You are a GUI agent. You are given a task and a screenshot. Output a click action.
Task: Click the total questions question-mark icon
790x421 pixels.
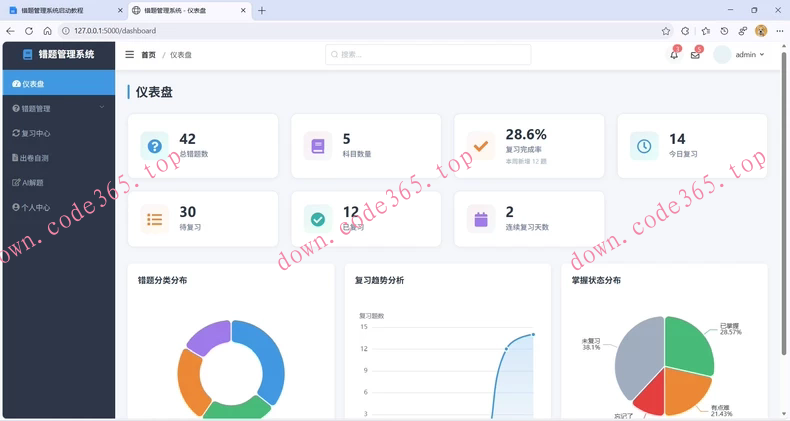pyautogui.click(x=155, y=146)
